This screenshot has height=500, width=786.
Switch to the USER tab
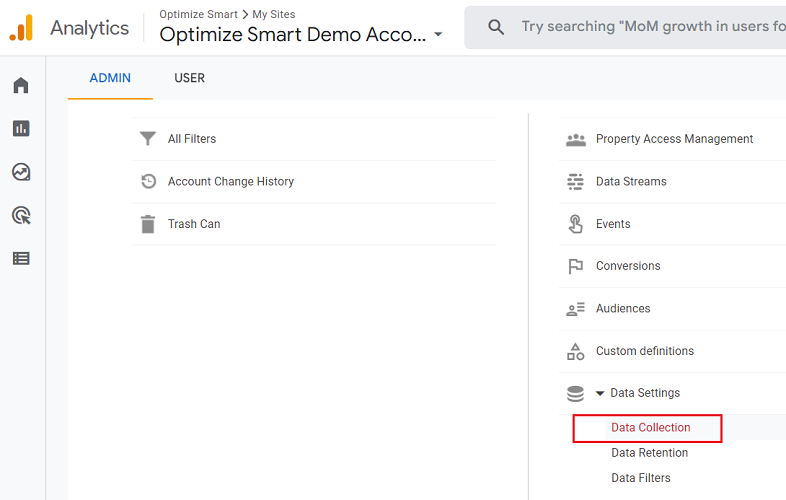tap(189, 78)
